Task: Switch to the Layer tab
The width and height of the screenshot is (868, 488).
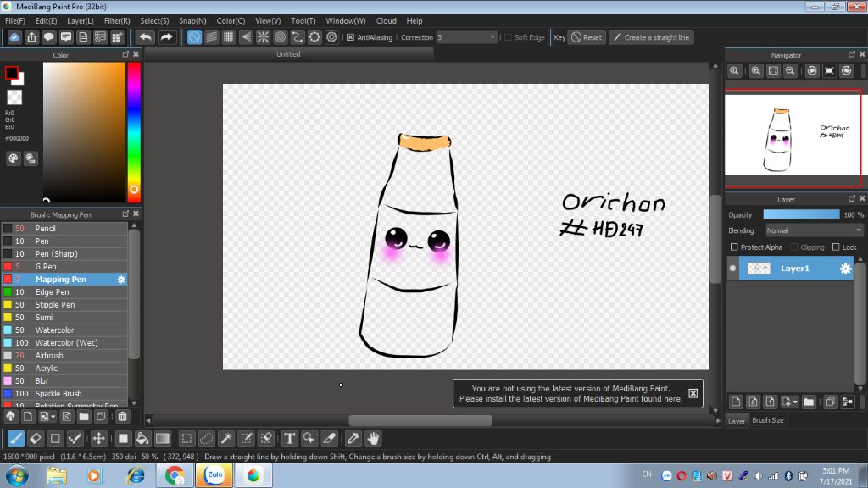Action: [x=737, y=421]
